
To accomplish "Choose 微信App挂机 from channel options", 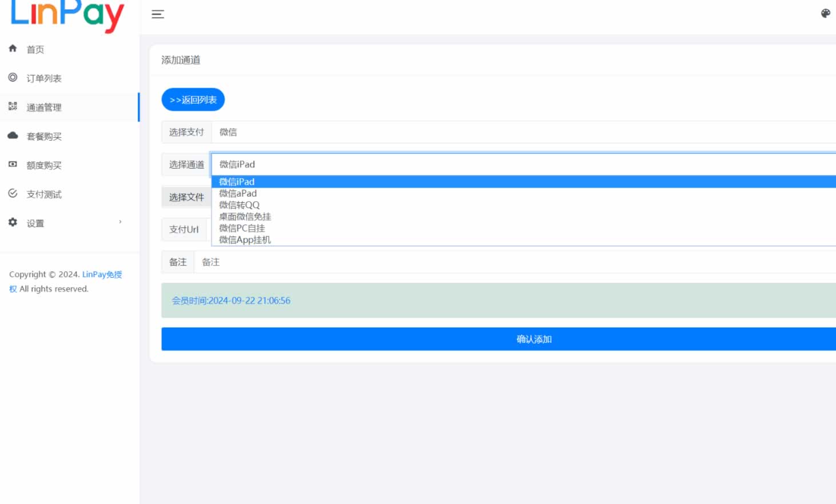I will 245,240.
